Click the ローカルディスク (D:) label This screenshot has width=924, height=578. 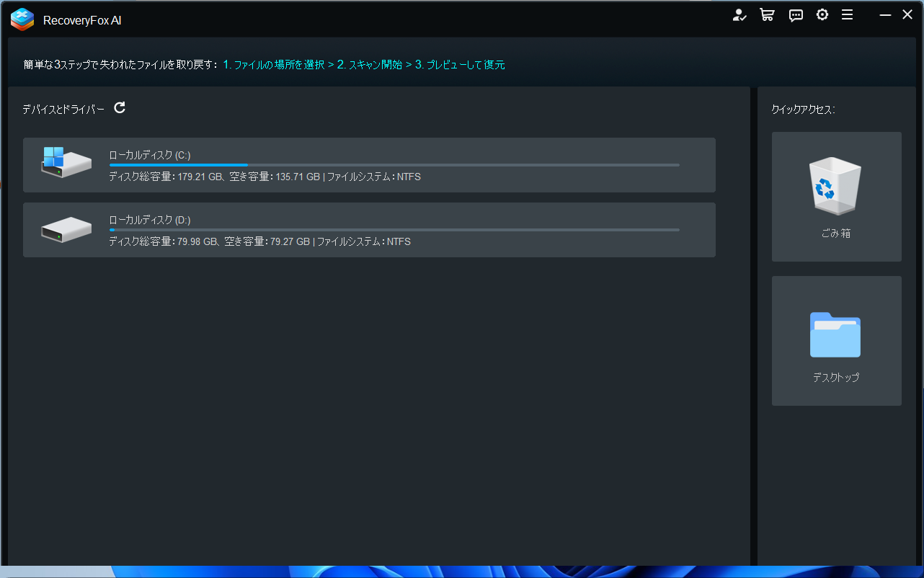(x=150, y=220)
